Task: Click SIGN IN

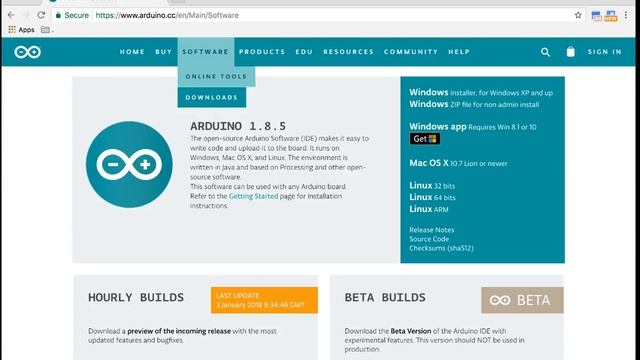Action: point(605,52)
